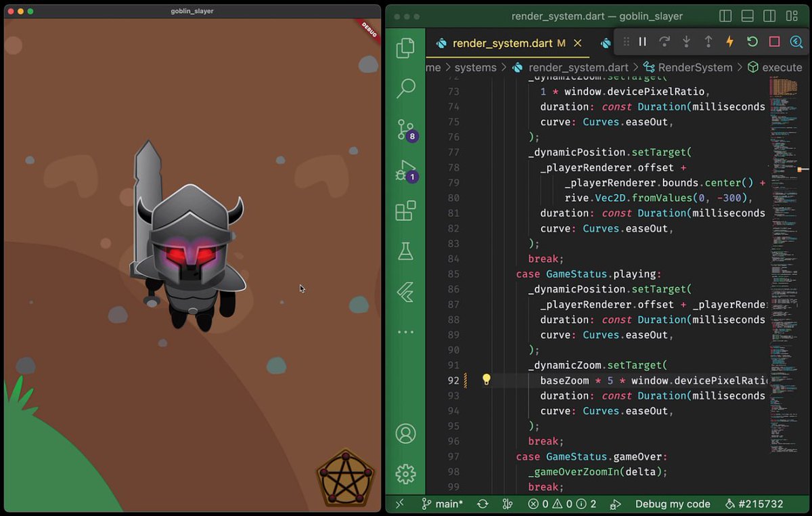Click '_dynamicZoom.setTarget(' on line 91
The width and height of the screenshot is (812, 516).
pos(597,365)
